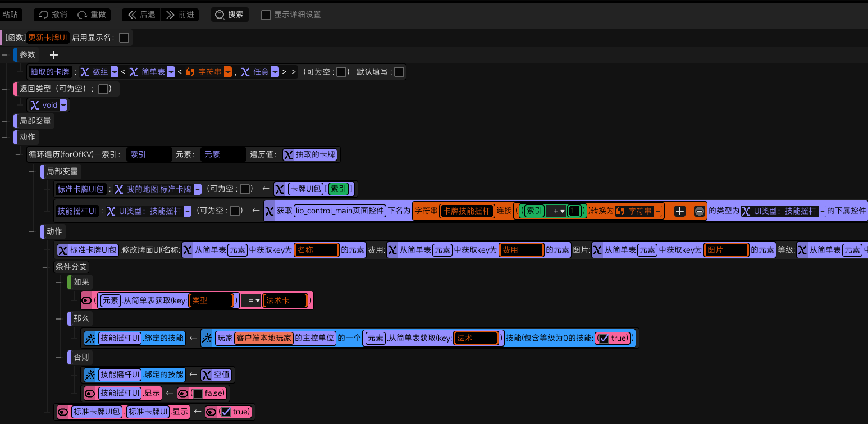Click the minus circle icon in the 技能摇杆UI row
Screen dimensions: 868x424
pos(699,211)
